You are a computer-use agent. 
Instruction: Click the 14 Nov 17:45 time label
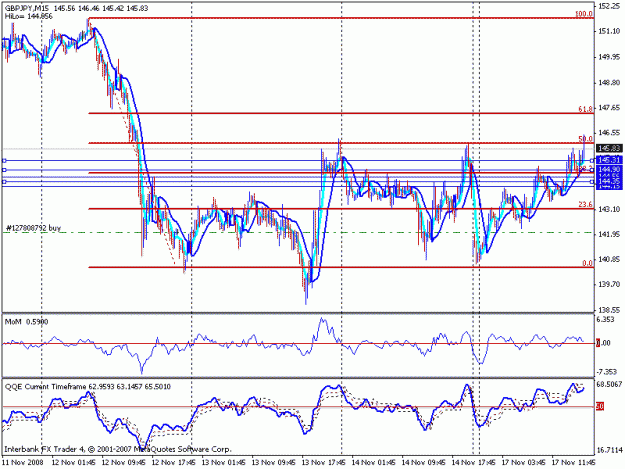(474, 463)
